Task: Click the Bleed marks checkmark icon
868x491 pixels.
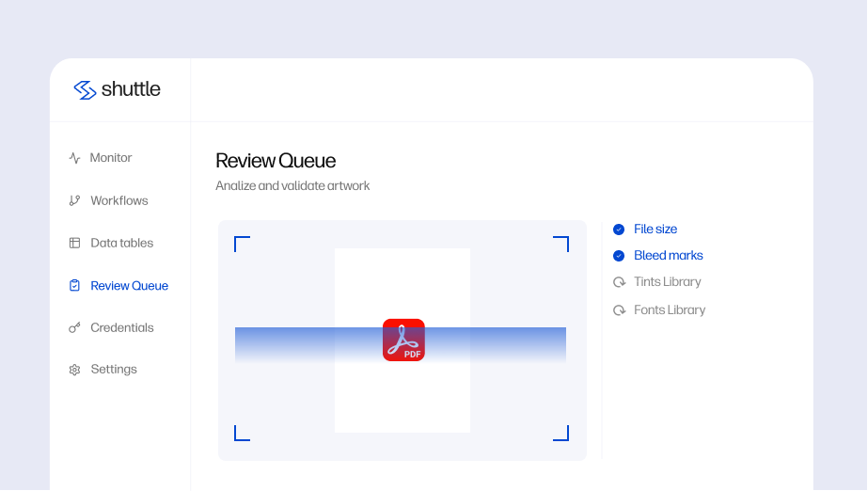Action: (x=619, y=256)
